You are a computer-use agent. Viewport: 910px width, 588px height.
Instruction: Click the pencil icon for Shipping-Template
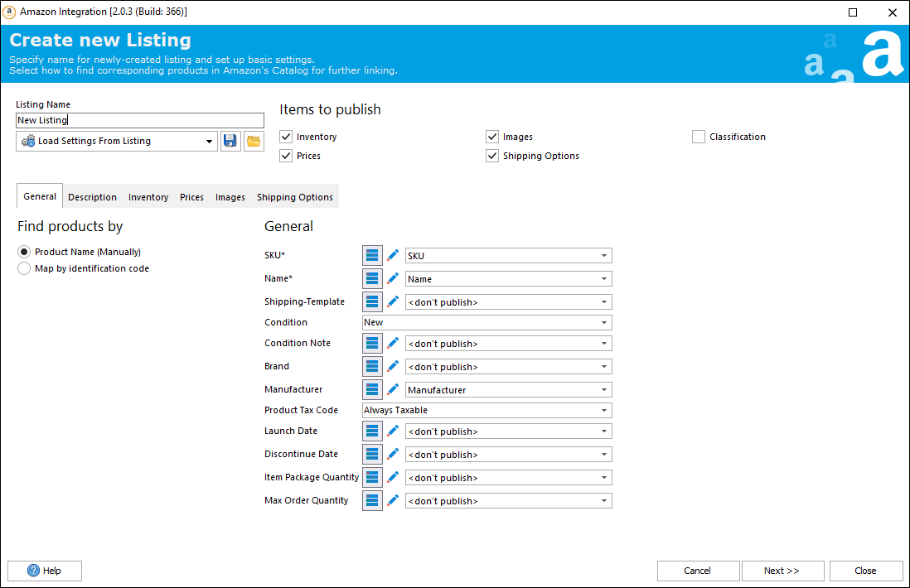click(x=393, y=301)
